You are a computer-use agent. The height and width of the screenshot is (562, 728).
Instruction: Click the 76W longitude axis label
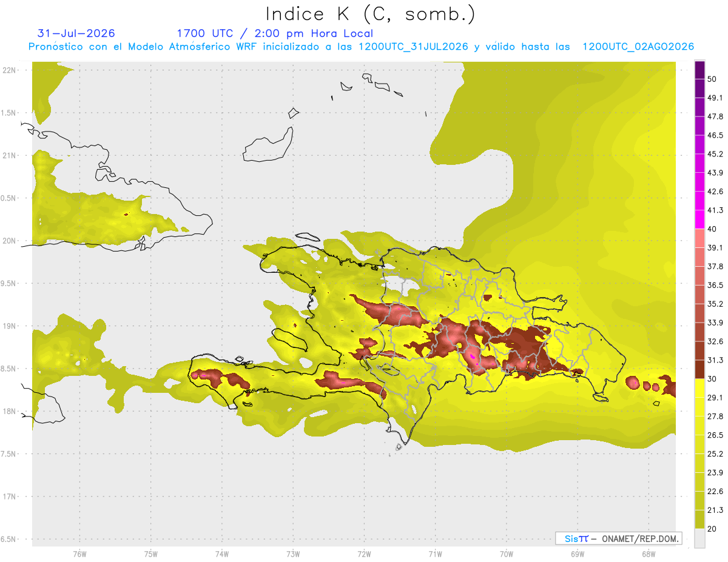click(79, 554)
